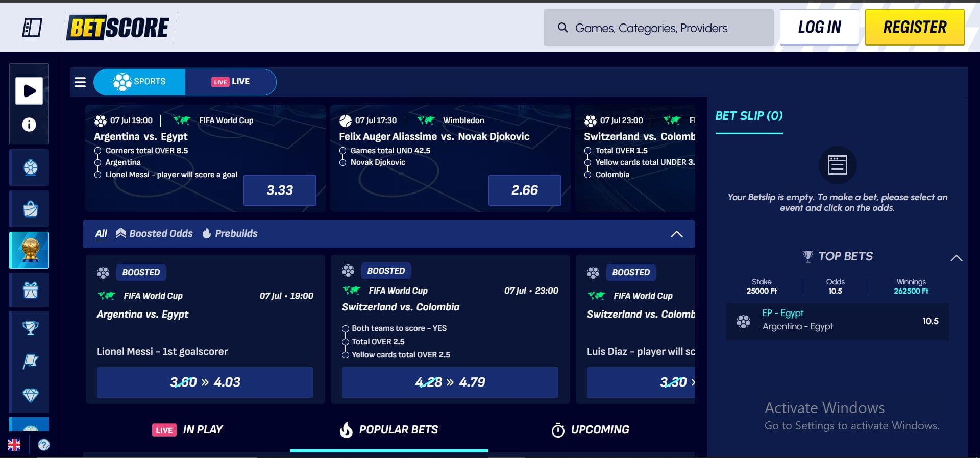
Task: Open the BET SLIP (0) tab
Action: (749, 116)
